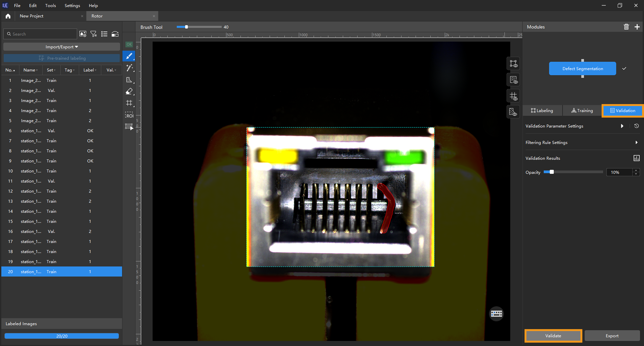The height and width of the screenshot is (346, 644).
Task: Toggle grid visibility on canvas
Action: pos(513,96)
